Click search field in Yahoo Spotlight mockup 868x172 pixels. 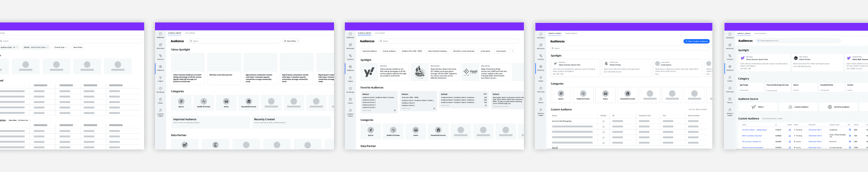pyautogui.click(x=234, y=41)
